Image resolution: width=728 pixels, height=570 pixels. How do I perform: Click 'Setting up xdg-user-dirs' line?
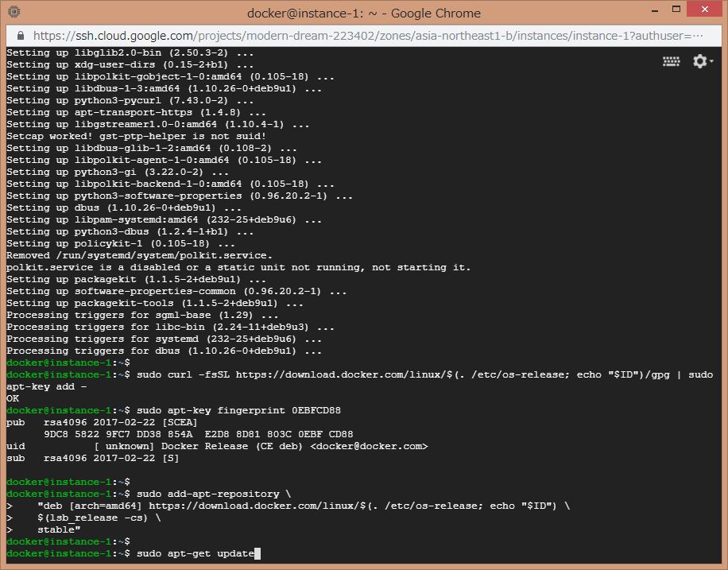(130, 64)
